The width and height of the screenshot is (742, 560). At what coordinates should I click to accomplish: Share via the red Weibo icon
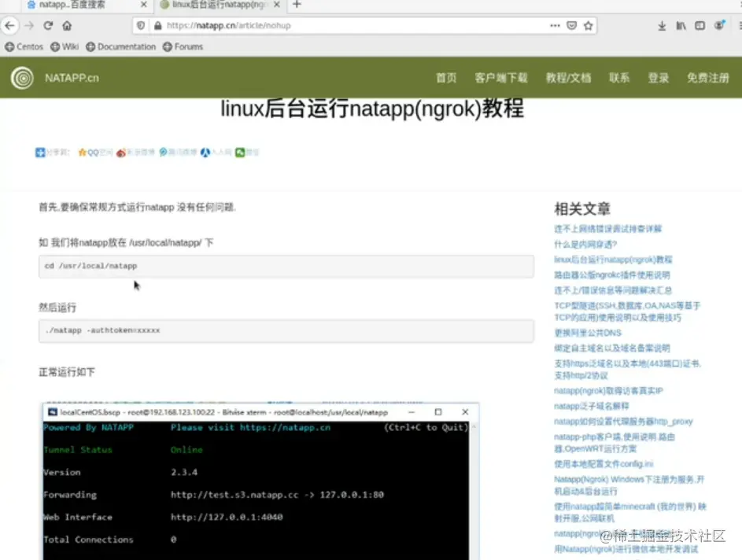(121, 153)
